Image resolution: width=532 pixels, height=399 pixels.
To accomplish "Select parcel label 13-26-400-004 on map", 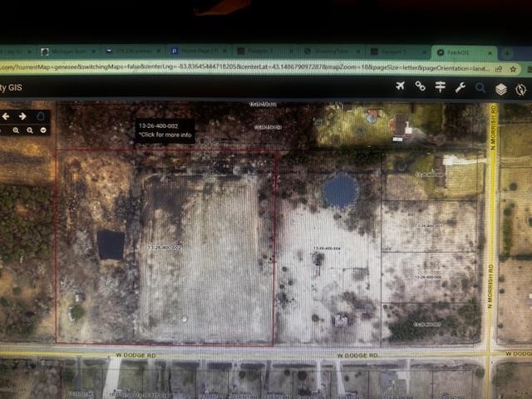I will [x=327, y=249].
